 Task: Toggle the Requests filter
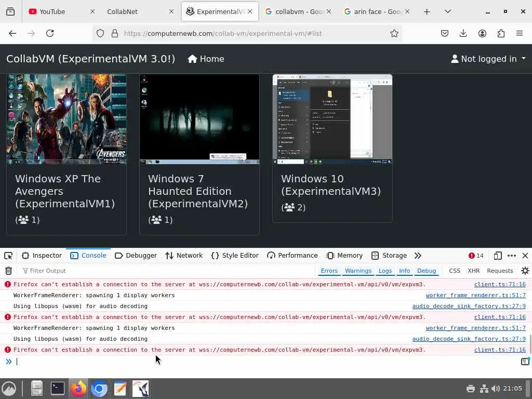(x=500, y=271)
